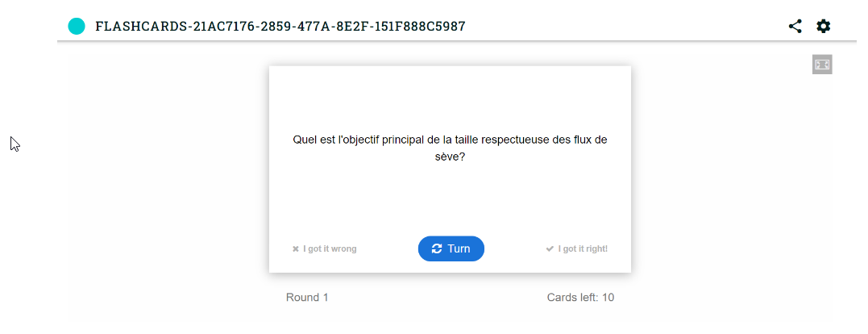868x334 pixels.
Task: Open settings with the gear icon
Action: tap(823, 26)
